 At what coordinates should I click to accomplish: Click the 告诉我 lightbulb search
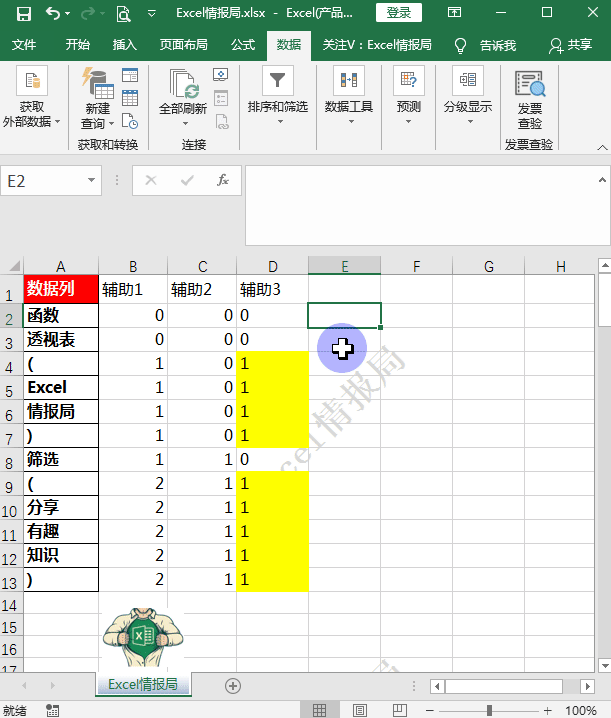tap(485, 45)
